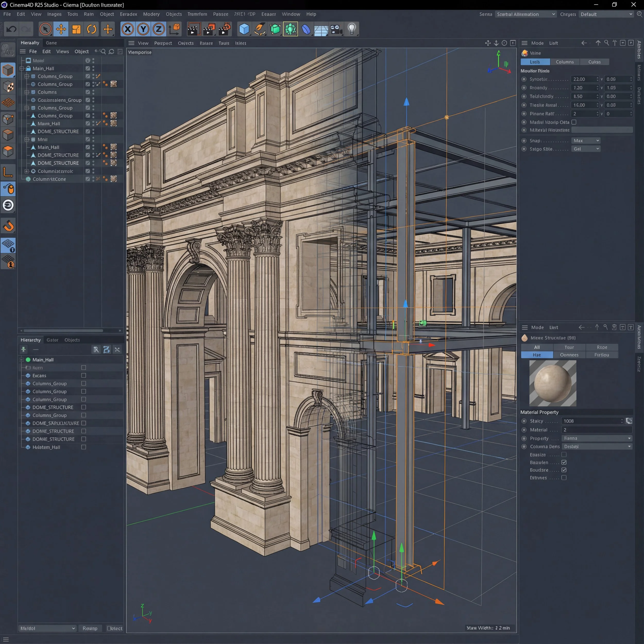Uncheck the Beawlen checkbox
This screenshot has height=644, width=644.
(x=564, y=462)
